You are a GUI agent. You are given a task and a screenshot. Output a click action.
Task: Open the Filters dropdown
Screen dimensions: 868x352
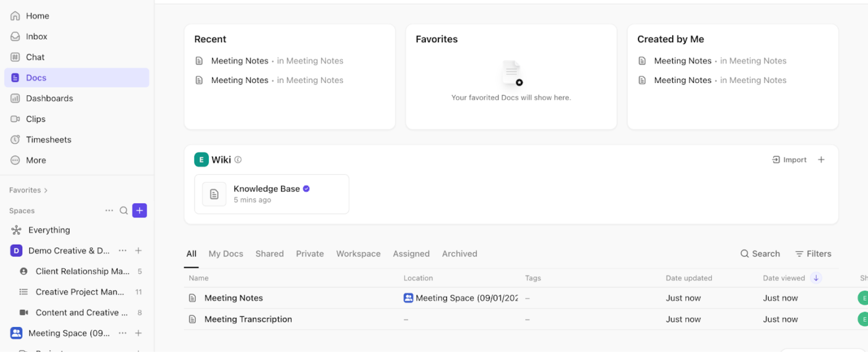click(x=813, y=253)
